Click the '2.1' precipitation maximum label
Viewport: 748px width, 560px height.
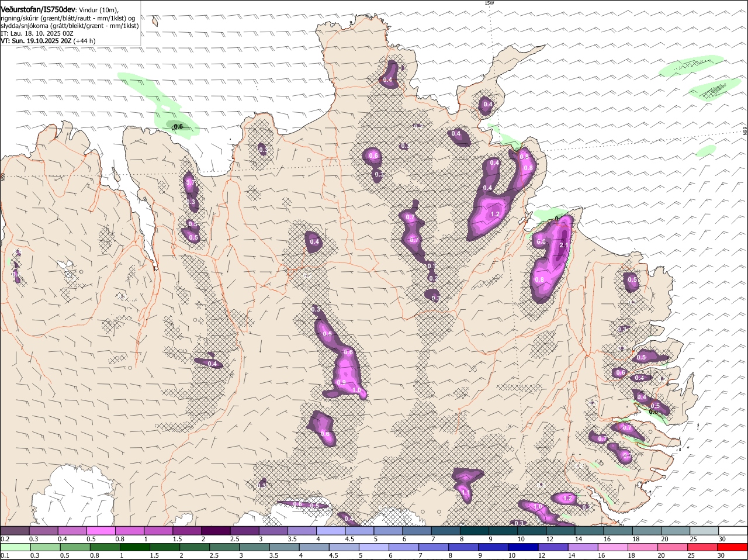coord(564,245)
